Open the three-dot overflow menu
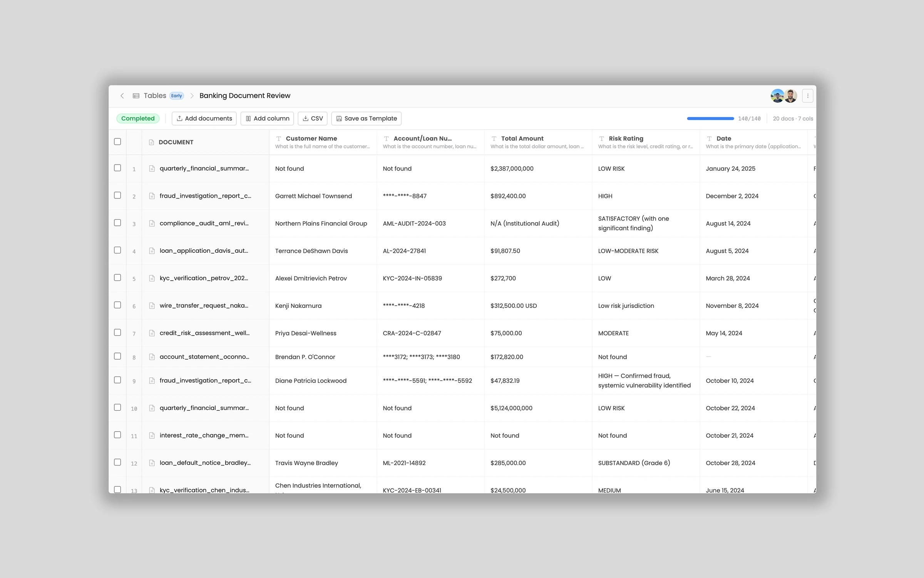The height and width of the screenshot is (578, 924). click(807, 95)
